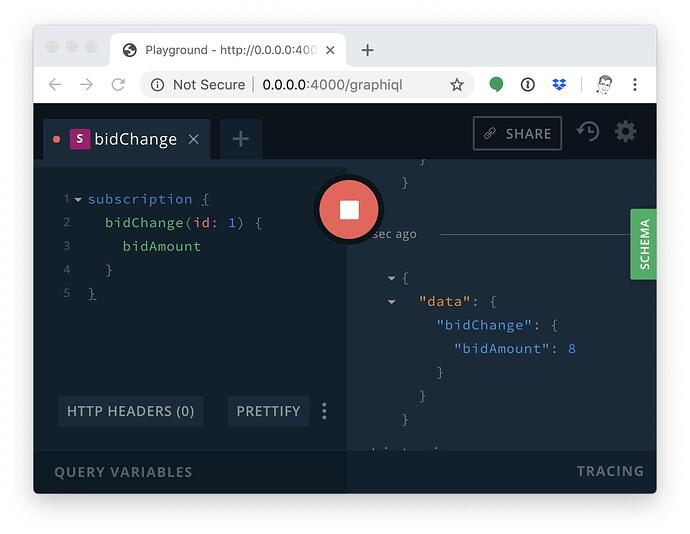Click the three-dot menu next to Prettify
The width and height of the screenshot is (690, 534).
point(324,411)
